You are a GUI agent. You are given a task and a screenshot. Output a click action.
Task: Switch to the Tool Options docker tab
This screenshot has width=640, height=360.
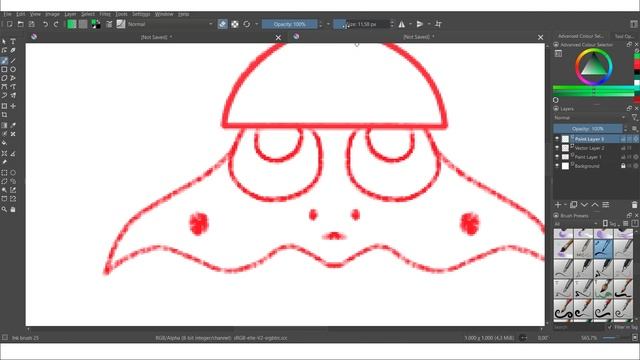click(624, 36)
